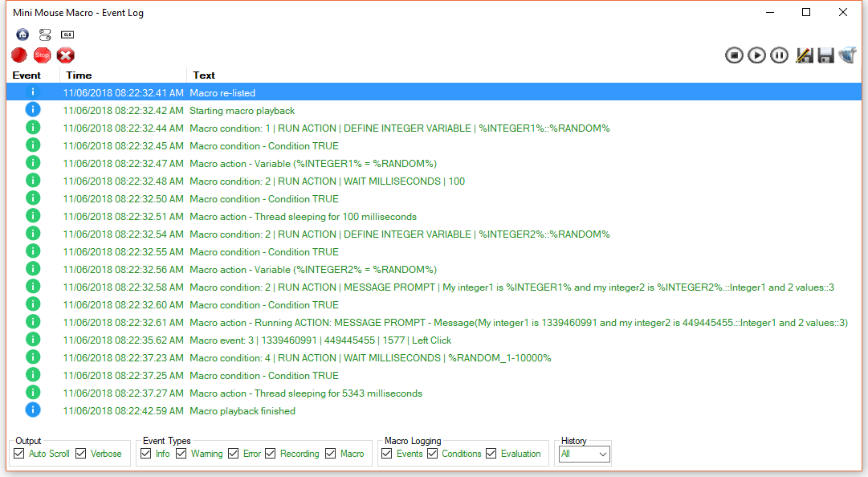The width and height of the screenshot is (868, 477).
Task: Click blue info icon beside 'Macro playback finished'
Action: 33,410
